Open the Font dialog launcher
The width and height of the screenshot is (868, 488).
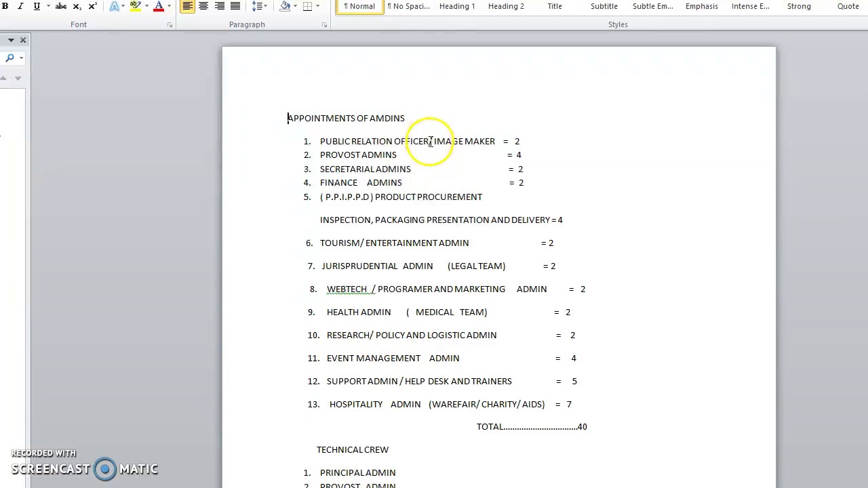[x=170, y=25]
